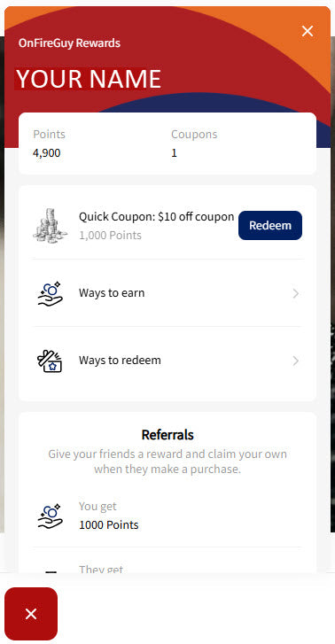Click the YOUR NAME heading
Viewport: 335px width, 644px height.
89,79
